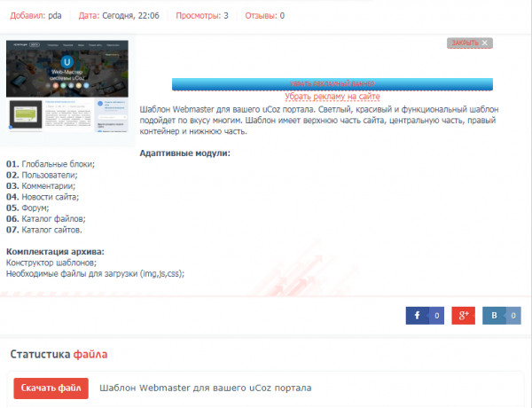Image resolution: width=532 pixels, height=408 pixels.
Task: Share the page via Facebook icon
Action: (x=418, y=316)
